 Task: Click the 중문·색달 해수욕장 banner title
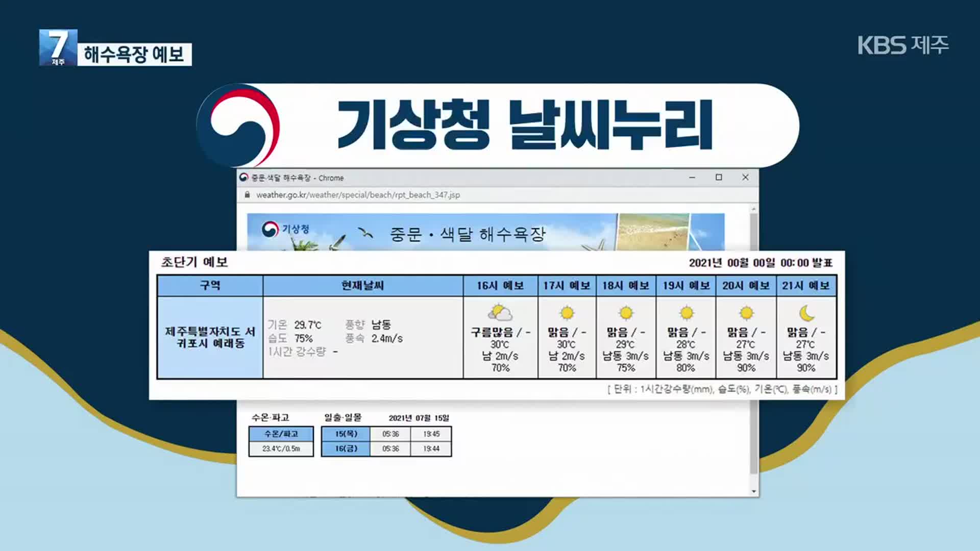coord(468,235)
